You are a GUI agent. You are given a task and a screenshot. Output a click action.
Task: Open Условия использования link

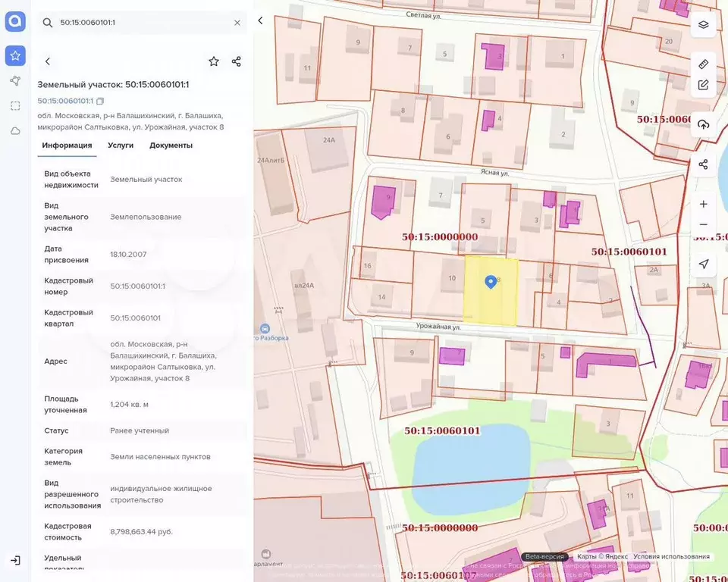pyautogui.click(x=671, y=556)
